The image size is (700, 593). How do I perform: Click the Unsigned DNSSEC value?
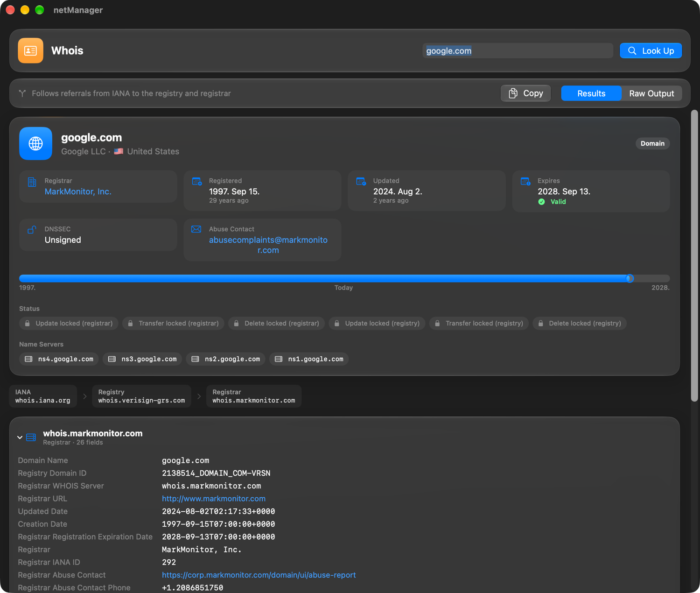(x=63, y=240)
